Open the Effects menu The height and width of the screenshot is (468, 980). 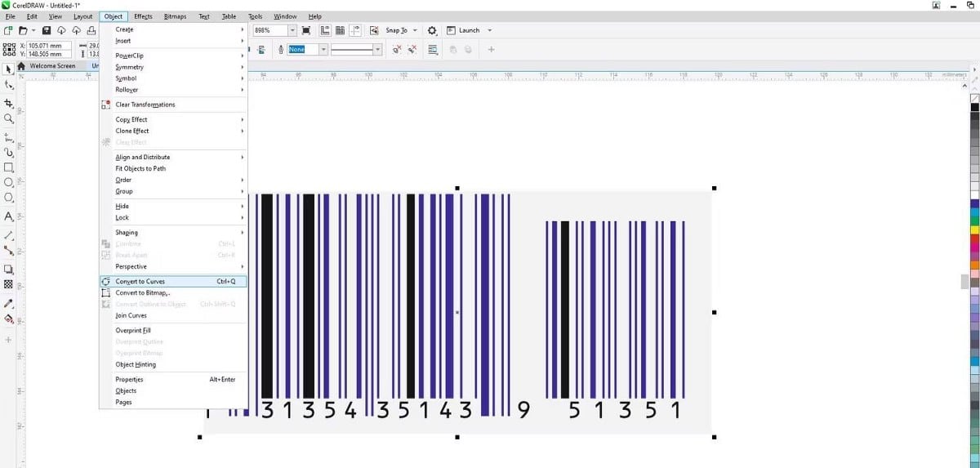(143, 16)
